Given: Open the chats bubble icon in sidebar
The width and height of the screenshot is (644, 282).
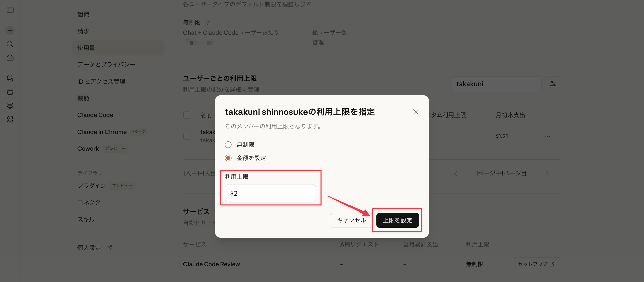Looking at the screenshot, I should (10, 78).
